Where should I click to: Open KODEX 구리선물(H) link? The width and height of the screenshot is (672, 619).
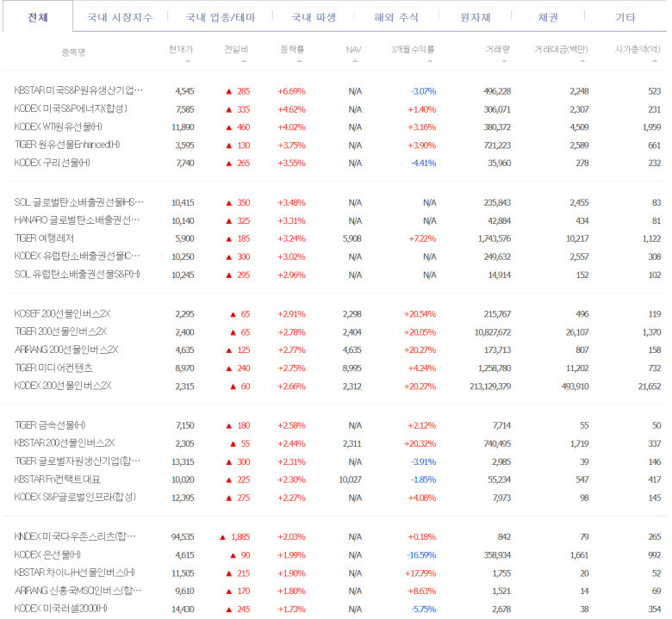(x=52, y=163)
